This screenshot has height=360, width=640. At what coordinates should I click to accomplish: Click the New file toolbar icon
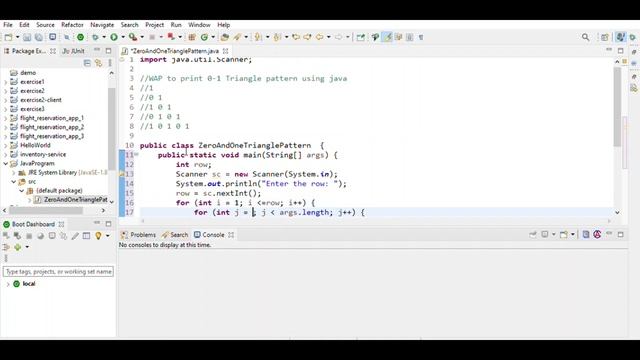pos(8,37)
